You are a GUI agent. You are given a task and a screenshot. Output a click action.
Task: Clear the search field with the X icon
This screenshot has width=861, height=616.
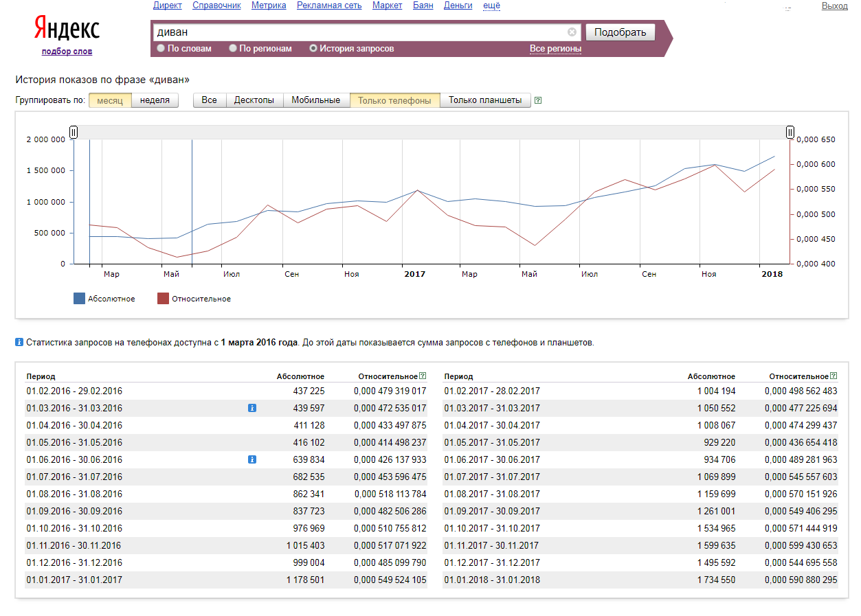(x=572, y=32)
